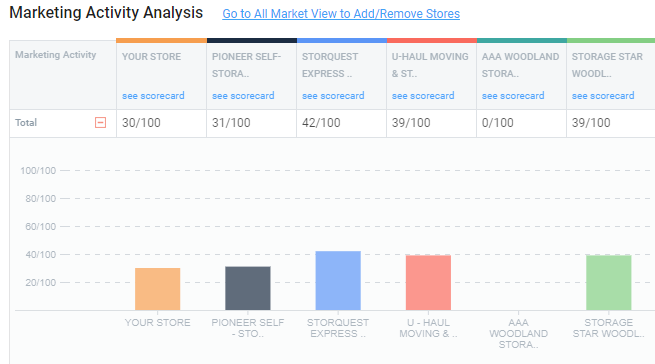The width and height of the screenshot is (655, 364).
Task: Click the Marketing Activity header label
Action: [x=56, y=55]
